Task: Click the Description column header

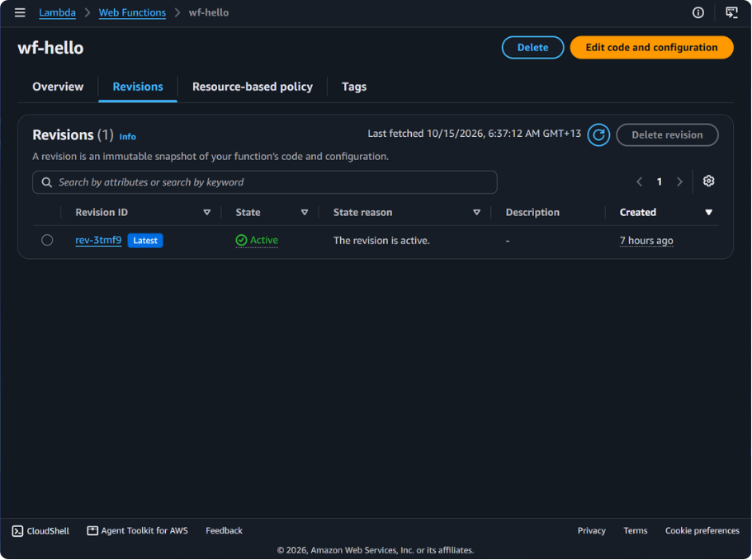Action: (x=532, y=212)
